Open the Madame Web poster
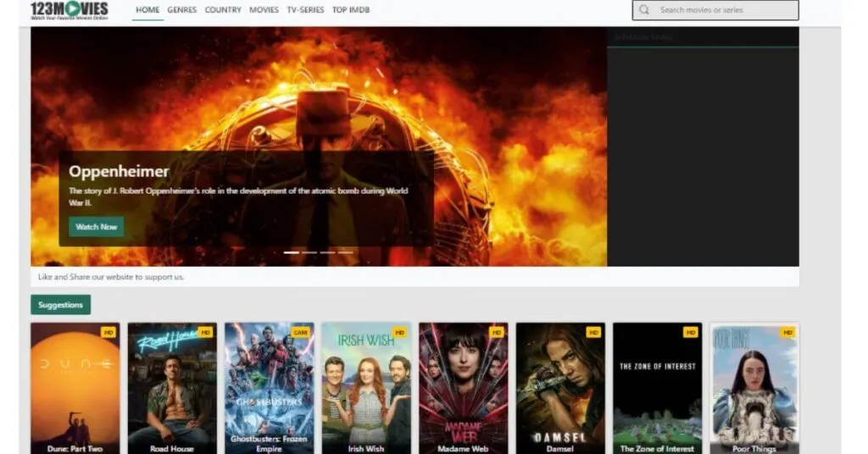The height and width of the screenshot is (454, 868). 464,389
